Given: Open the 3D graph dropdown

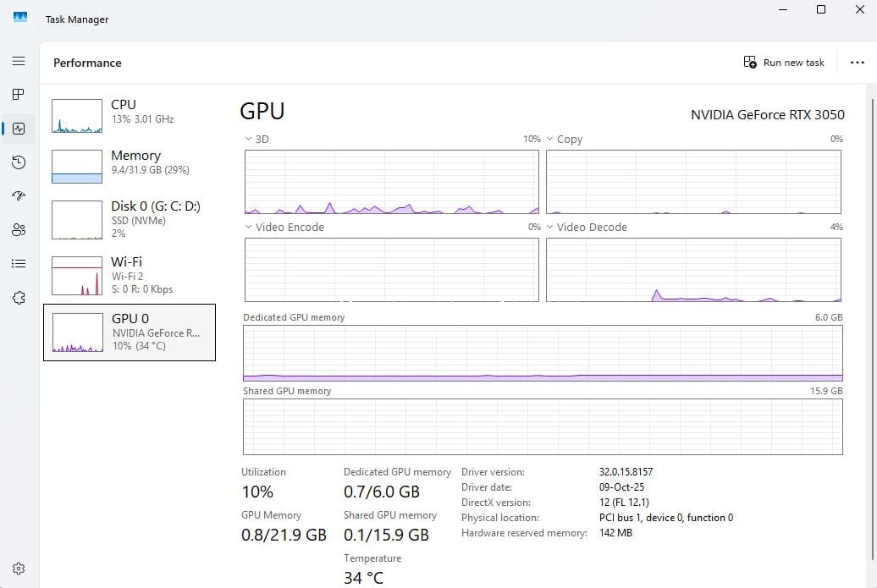Looking at the screenshot, I should click(248, 139).
